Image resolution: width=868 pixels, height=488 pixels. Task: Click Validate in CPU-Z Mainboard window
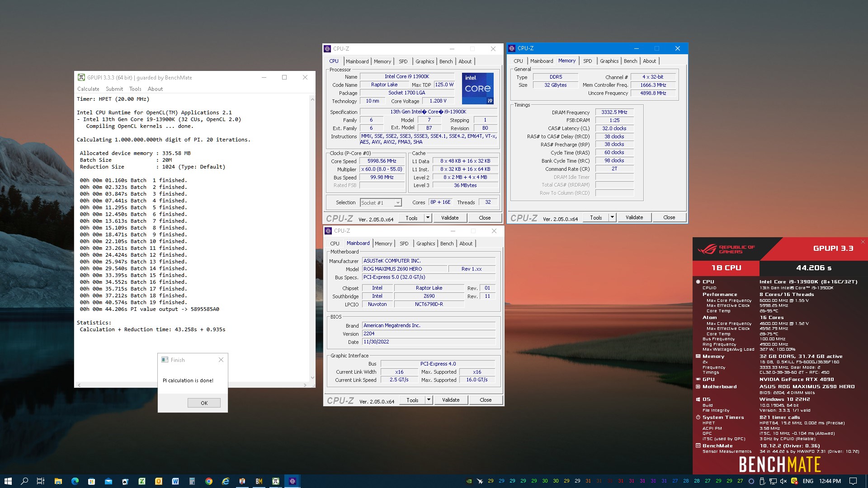pyautogui.click(x=451, y=400)
